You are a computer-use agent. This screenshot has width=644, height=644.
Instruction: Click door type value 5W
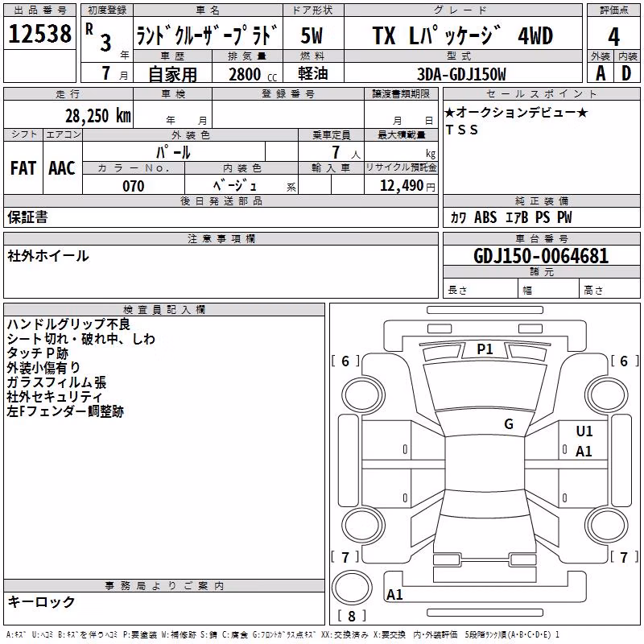coord(312,35)
